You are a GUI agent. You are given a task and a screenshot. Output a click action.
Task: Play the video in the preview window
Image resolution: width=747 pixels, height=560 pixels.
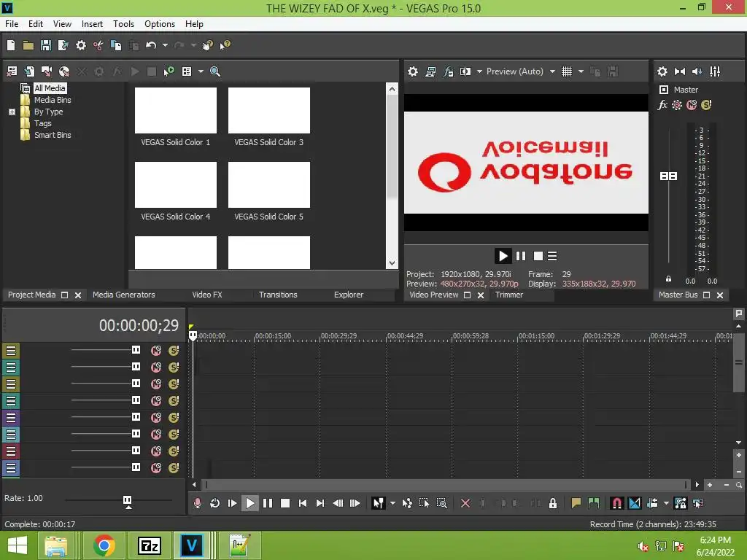(503, 256)
